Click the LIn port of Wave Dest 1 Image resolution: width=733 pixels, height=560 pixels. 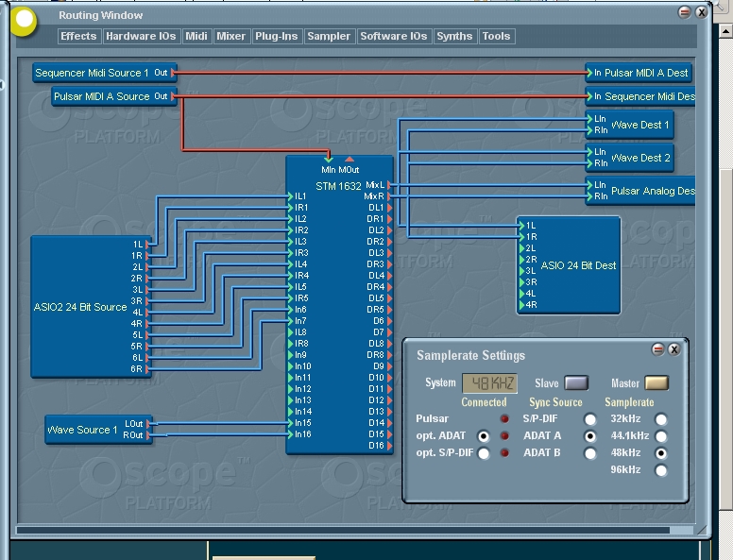(x=589, y=119)
